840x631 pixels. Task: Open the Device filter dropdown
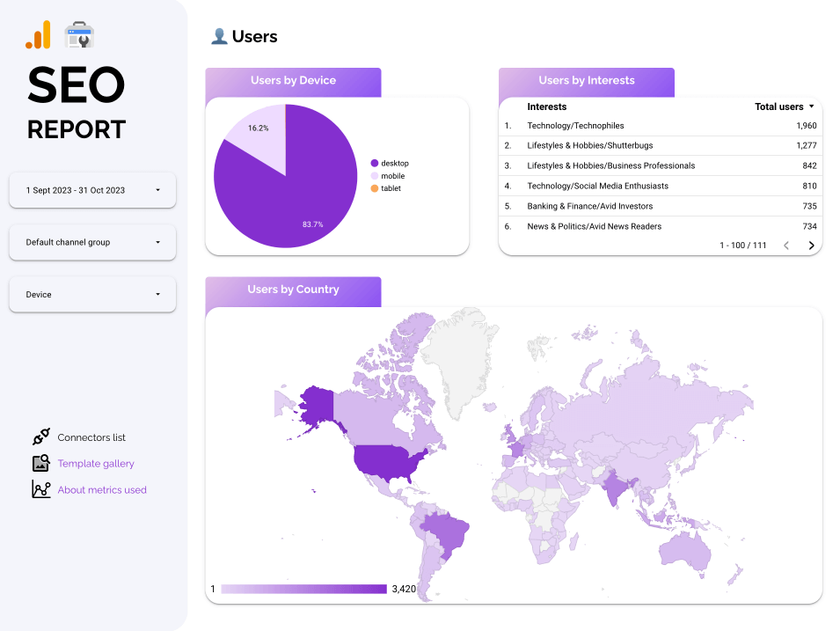tap(92, 295)
